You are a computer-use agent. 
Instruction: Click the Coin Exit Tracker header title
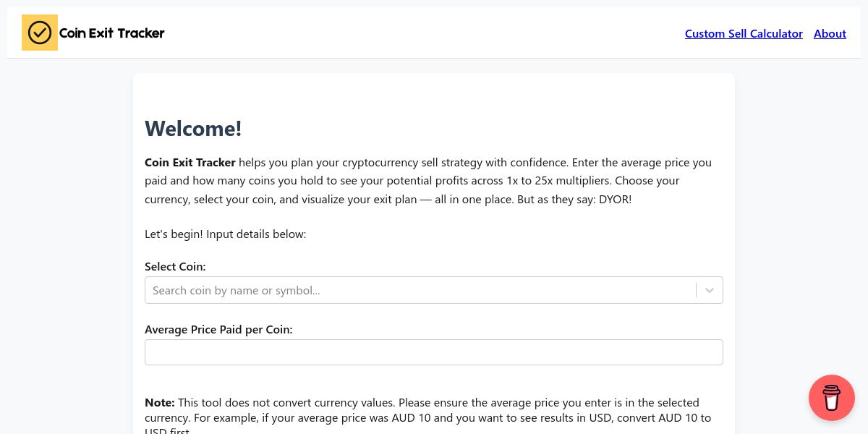(111, 33)
